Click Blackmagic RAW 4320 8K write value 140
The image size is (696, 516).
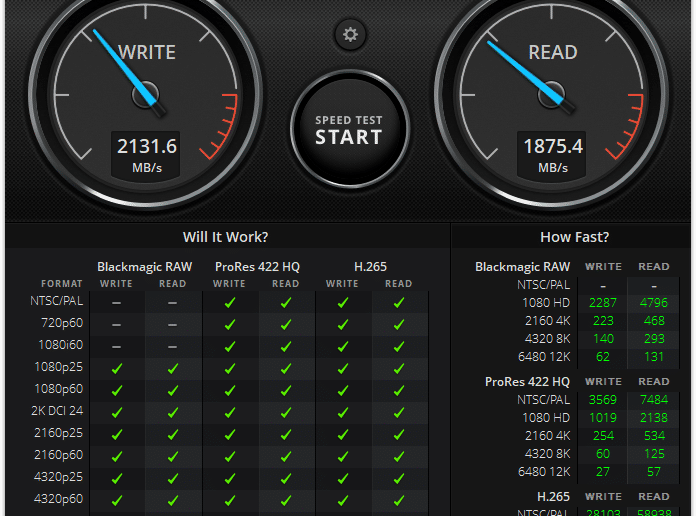point(603,339)
